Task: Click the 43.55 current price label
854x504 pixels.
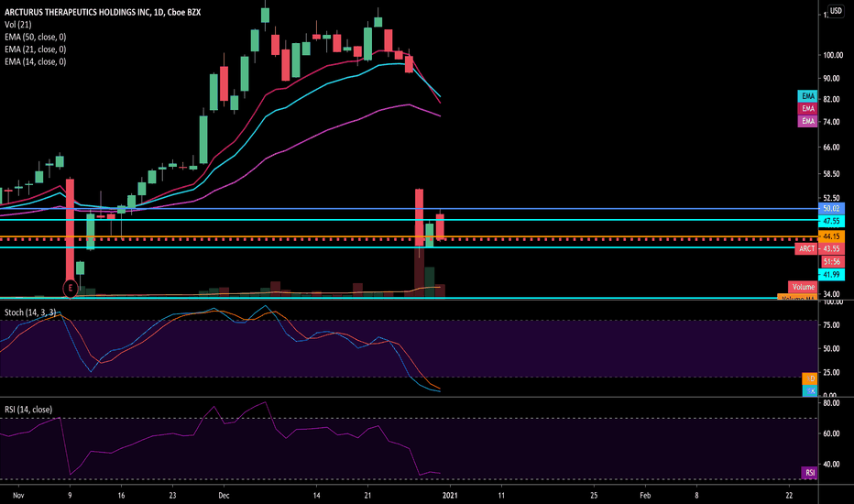Action: click(x=831, y=249)
